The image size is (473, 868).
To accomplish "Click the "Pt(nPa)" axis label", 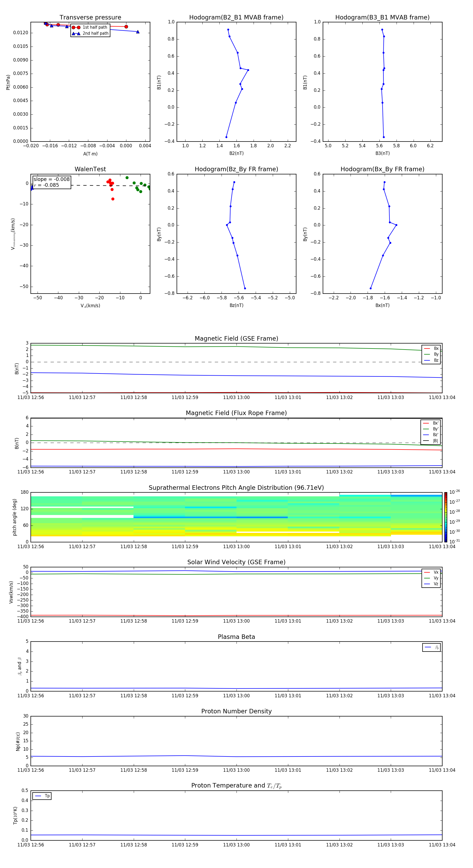I will point(8,82).
